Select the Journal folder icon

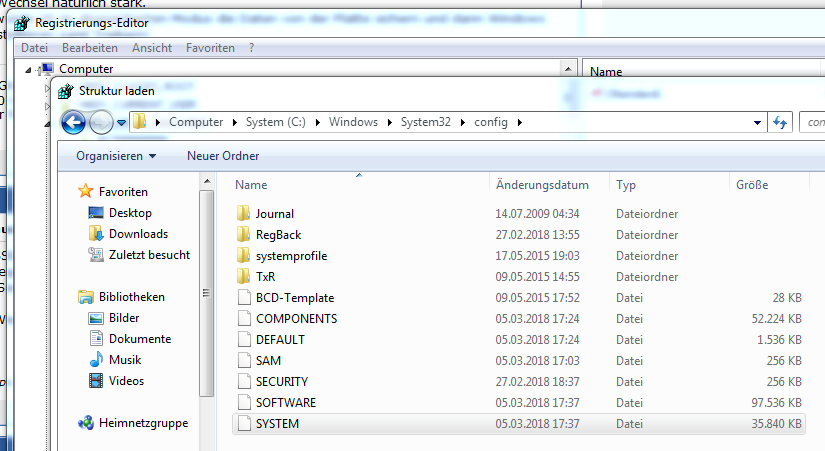243,213
